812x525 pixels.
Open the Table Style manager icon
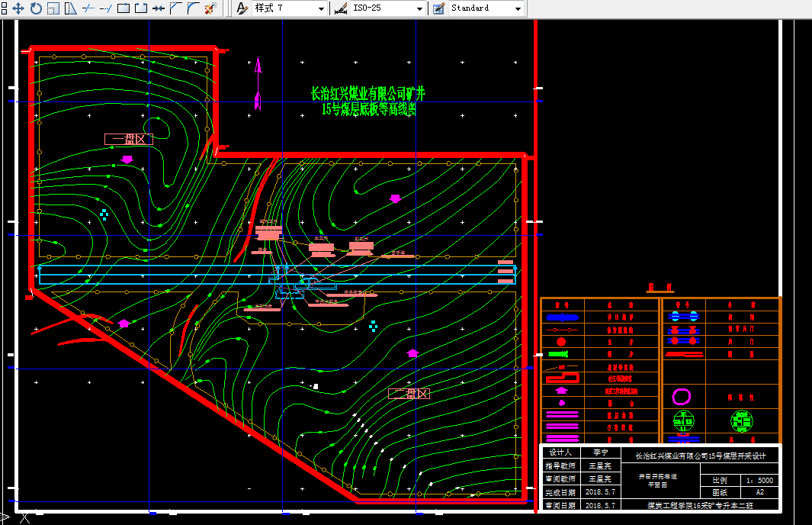[x=438, y=8]
